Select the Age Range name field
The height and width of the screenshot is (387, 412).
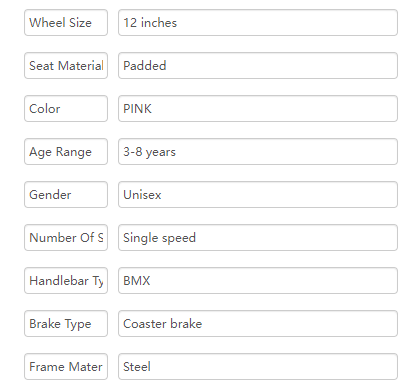pyautogui.click(x=66, y=152)
